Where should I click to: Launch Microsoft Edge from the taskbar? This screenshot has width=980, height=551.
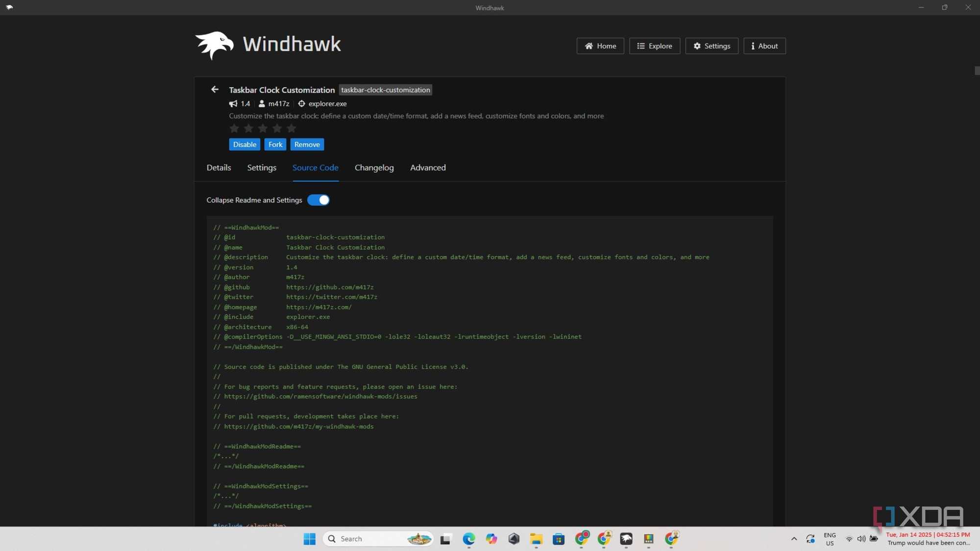(x=469, y=539)
